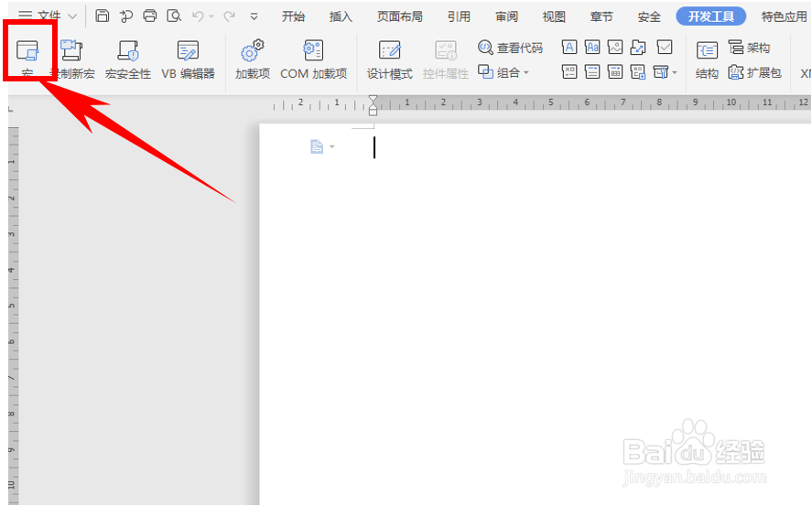Switch to the 审阅 tab
Screen dimensions: 812x506
(506, 16)
